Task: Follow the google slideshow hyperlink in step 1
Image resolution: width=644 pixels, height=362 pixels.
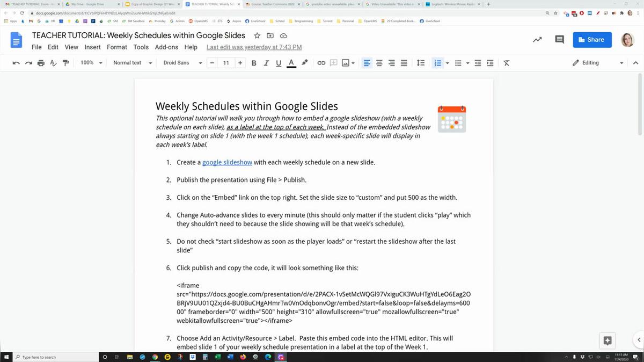Action: click(227, 162)
